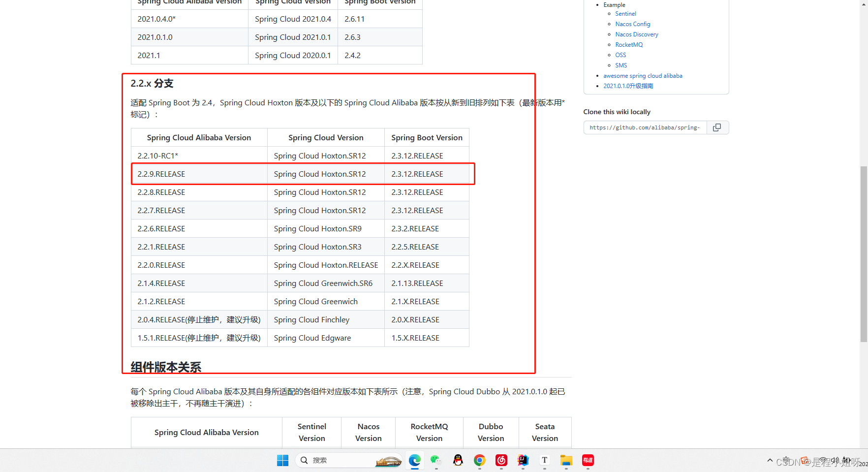Click Spring Cloud Hoxton.SR9 cell
The image size is (868, 472).
(326, 229)
